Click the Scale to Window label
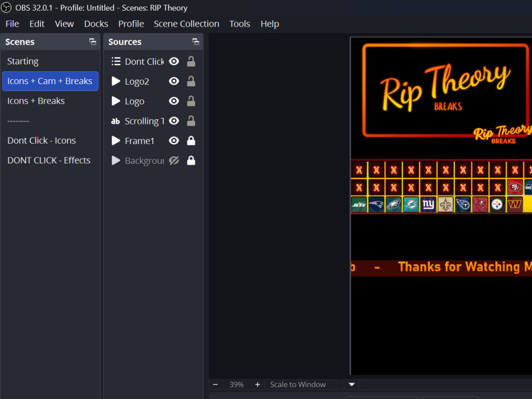Screen dimensions: 532x399 (x=298, y=385)
